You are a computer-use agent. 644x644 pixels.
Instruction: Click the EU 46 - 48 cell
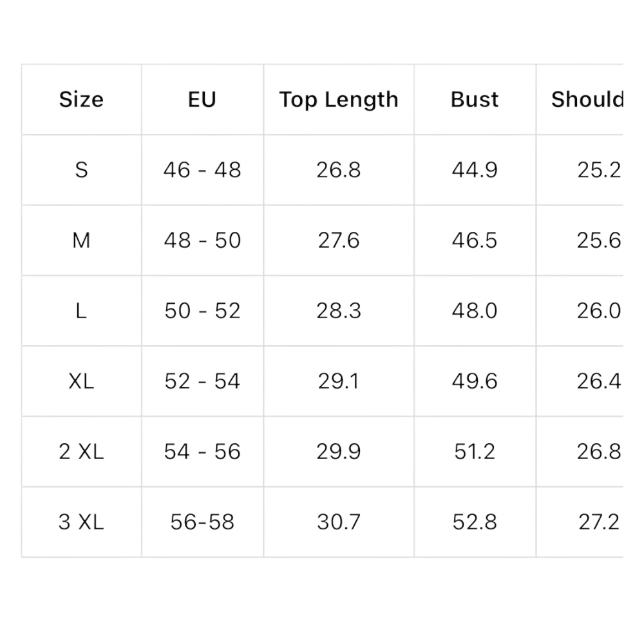pyautogui.click(x=202, y=170)
